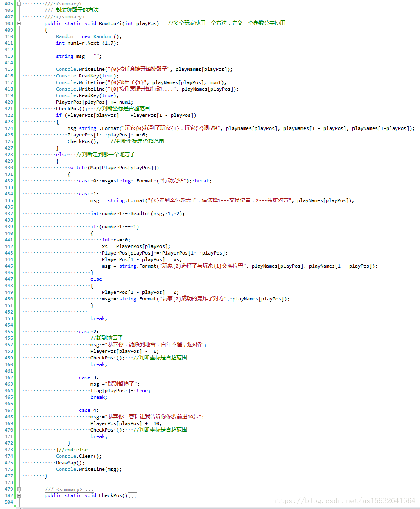This screenshot has width=420, height=509.
Task: Click the 'else' keyword on line 428
Action: coord(62,155)
